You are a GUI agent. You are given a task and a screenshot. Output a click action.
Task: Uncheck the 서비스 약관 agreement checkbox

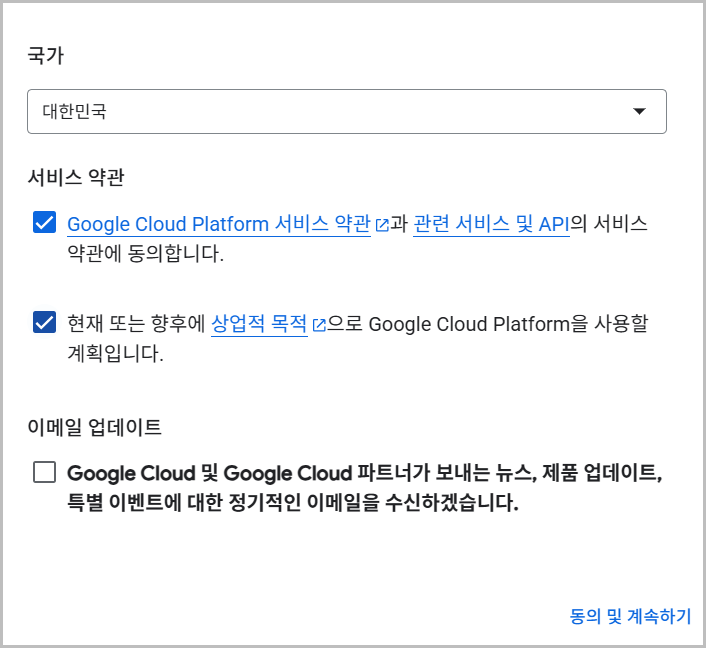(x=44, y=222)
